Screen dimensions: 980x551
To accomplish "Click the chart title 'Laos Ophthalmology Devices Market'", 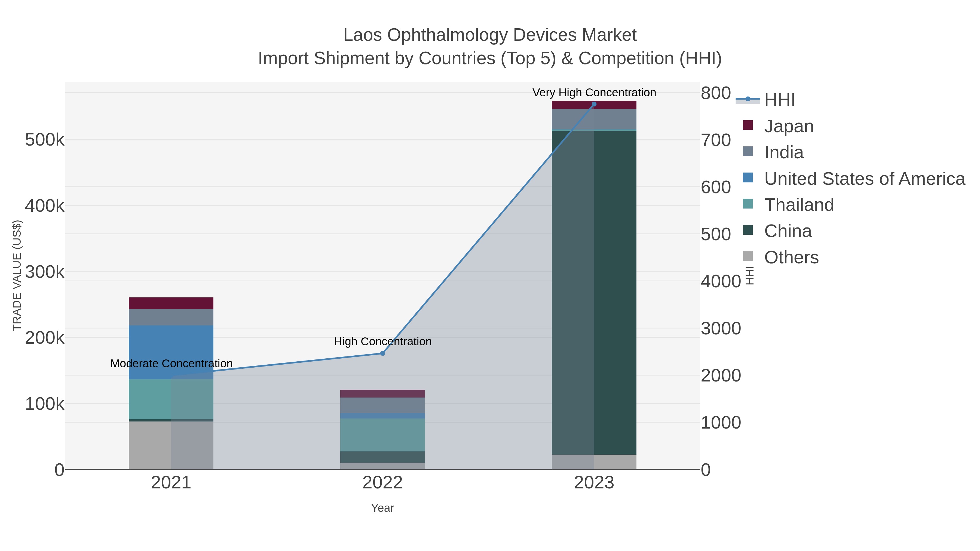I will pyautogui.click(x=490, y=35).
